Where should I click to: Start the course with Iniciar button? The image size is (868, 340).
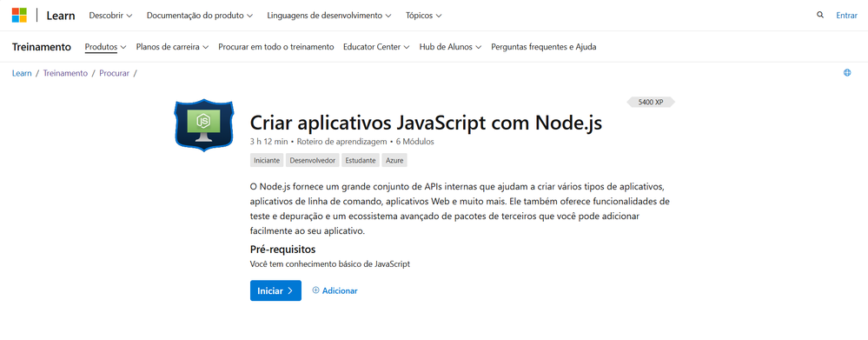275,290
